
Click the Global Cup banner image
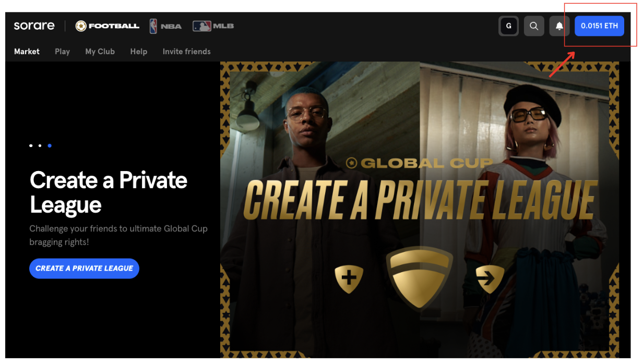coord(420,210)
